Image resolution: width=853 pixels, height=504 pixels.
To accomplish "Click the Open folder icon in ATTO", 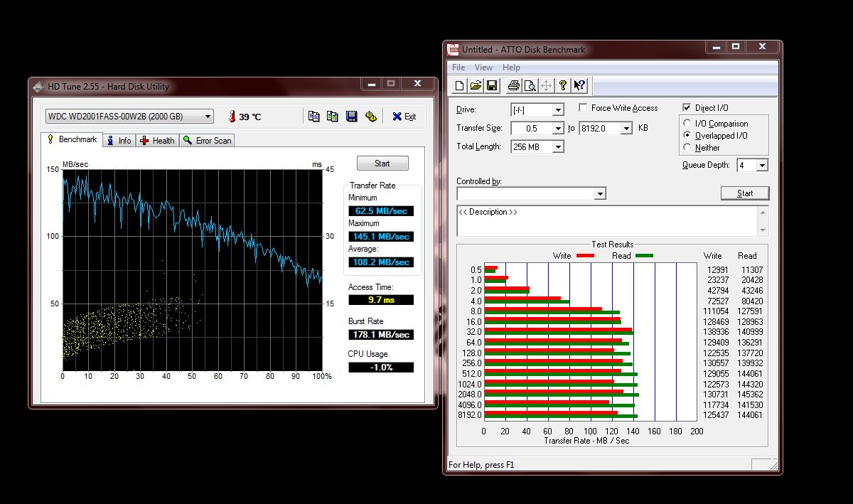I will [476, 86].
